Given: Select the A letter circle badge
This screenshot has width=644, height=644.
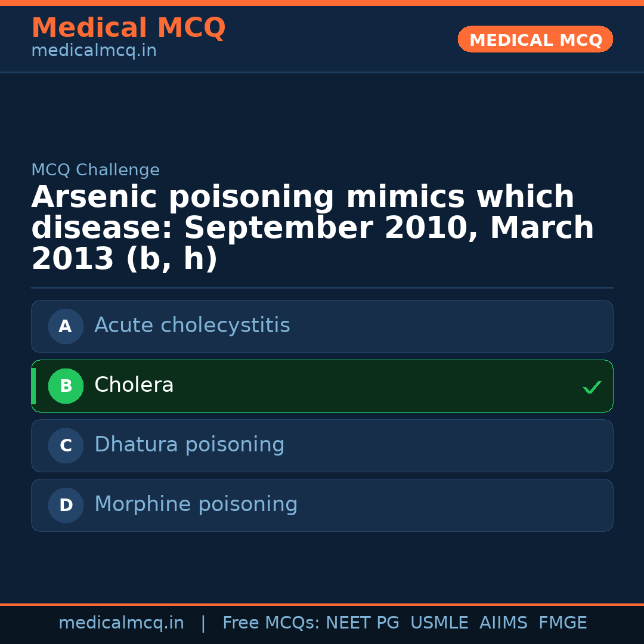Looking at the screenshot, I should (x=66, y=326).
